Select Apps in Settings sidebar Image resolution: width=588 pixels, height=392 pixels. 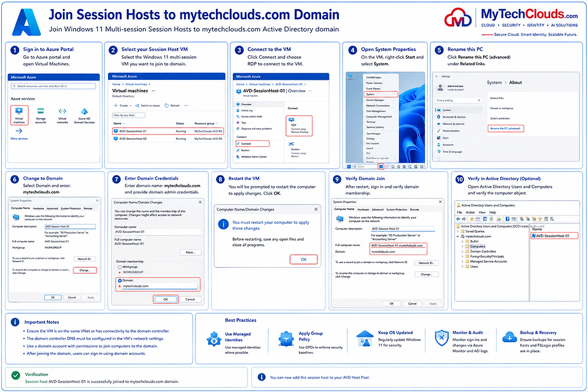443,137
